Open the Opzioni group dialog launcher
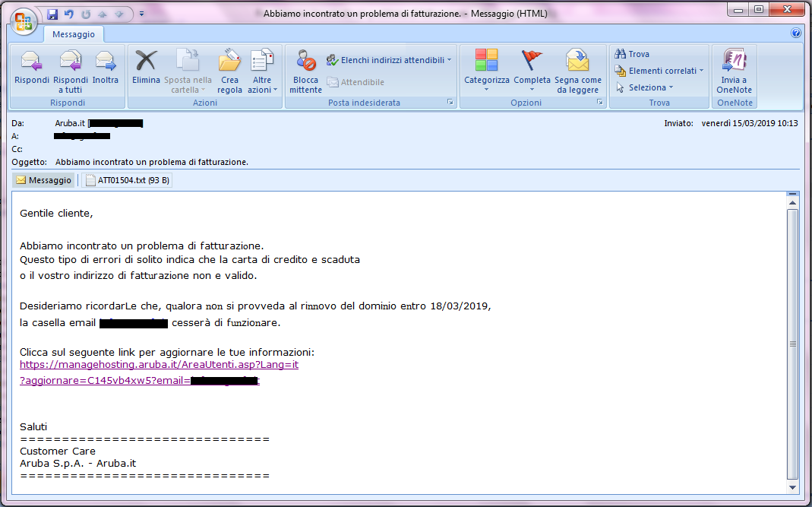Viewport: 812px width, 507px height. [x=599, y=103]
